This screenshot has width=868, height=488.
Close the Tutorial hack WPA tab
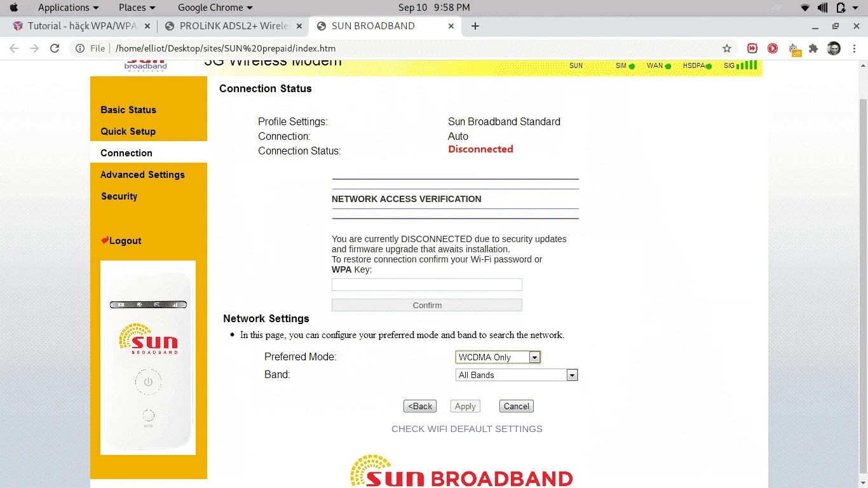(x=147, y=26)
